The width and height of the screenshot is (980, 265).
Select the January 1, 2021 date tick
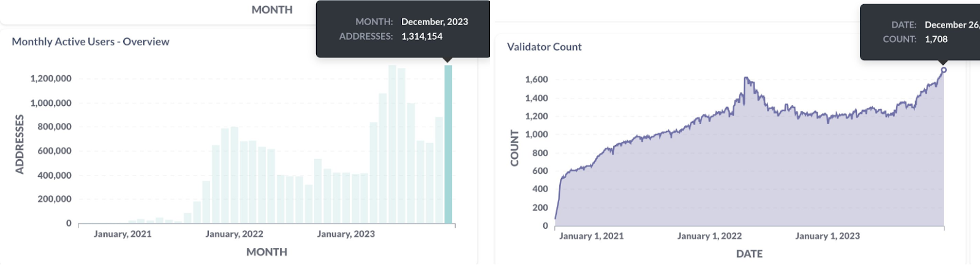click(x=591, y=236)
